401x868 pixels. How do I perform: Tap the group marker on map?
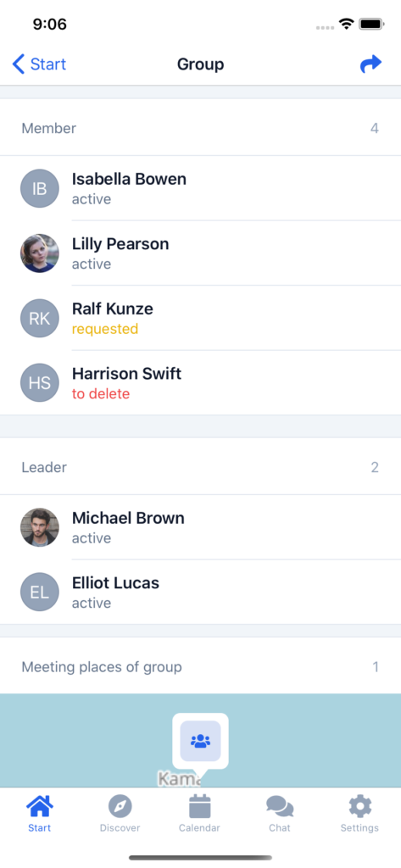pyautogui.click(x=200, y=741)
